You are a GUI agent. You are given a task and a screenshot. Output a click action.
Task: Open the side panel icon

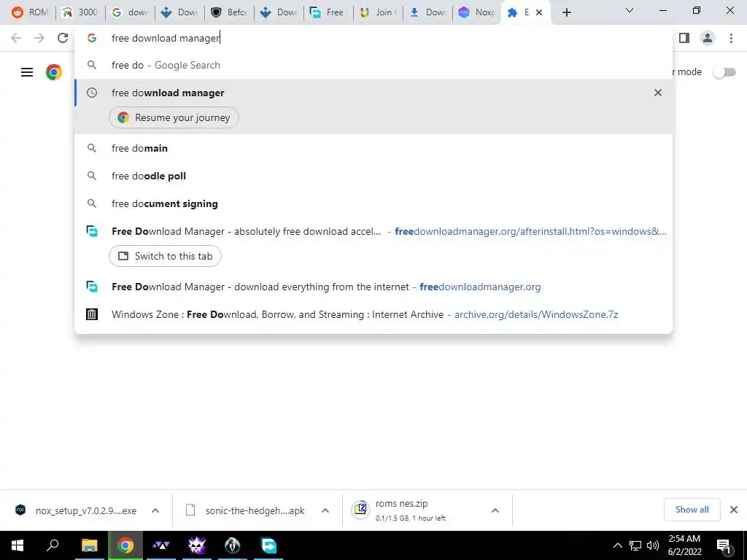[x=684, y=38]
